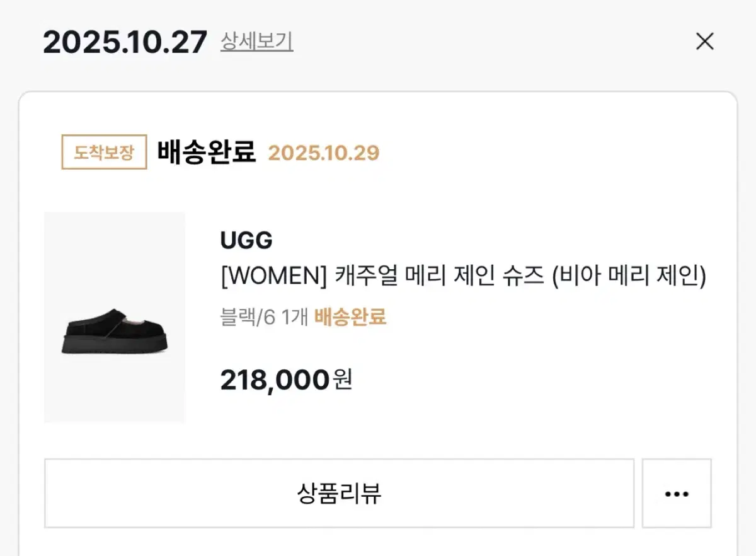Click the order date 2025.10.27

tap(125, 42)
